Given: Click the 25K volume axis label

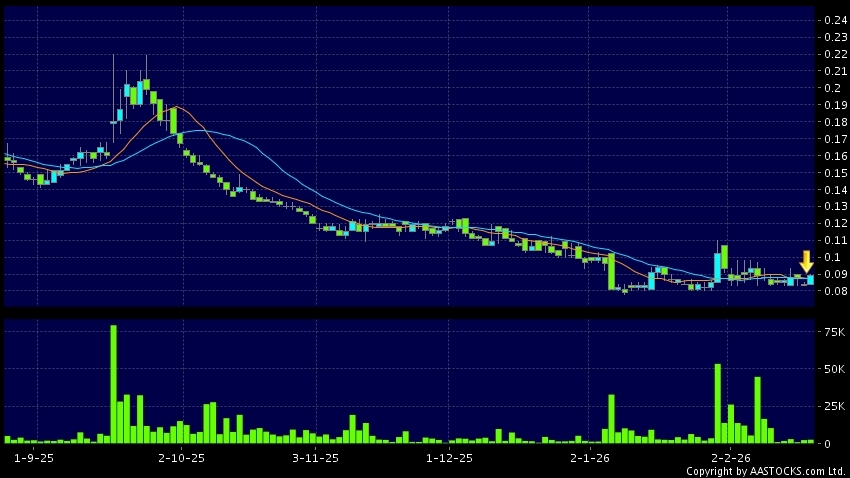Looking at the screenshot, I should (832, 406).
